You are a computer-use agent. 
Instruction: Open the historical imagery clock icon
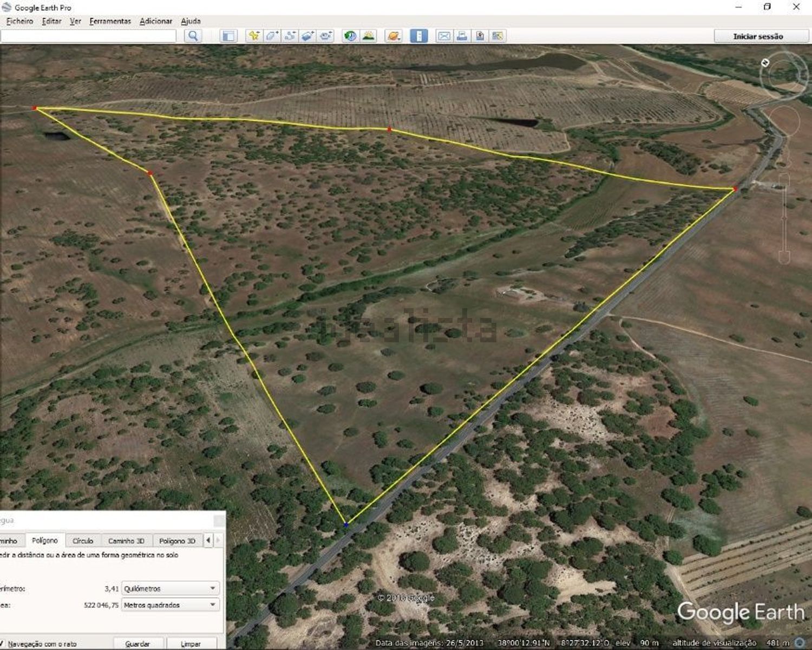pos(350,36)
